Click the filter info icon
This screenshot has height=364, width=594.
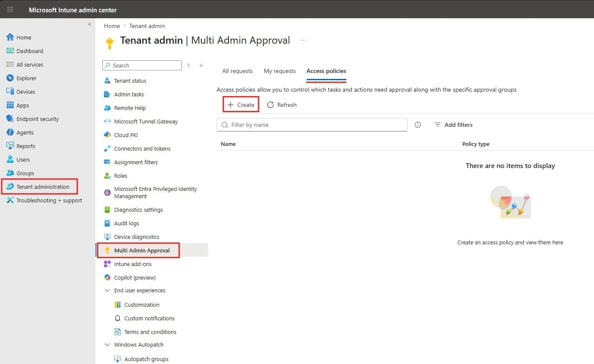pos(418,125)
